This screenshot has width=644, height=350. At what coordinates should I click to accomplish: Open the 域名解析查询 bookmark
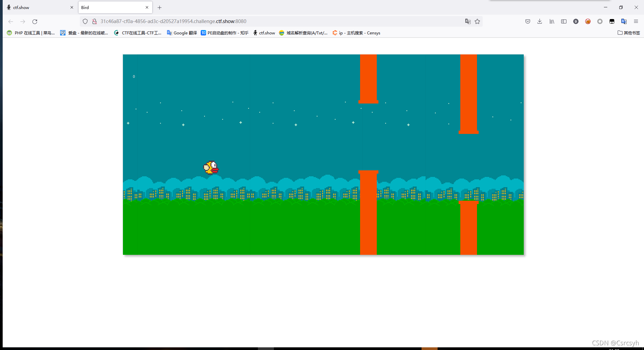point(303,33)
